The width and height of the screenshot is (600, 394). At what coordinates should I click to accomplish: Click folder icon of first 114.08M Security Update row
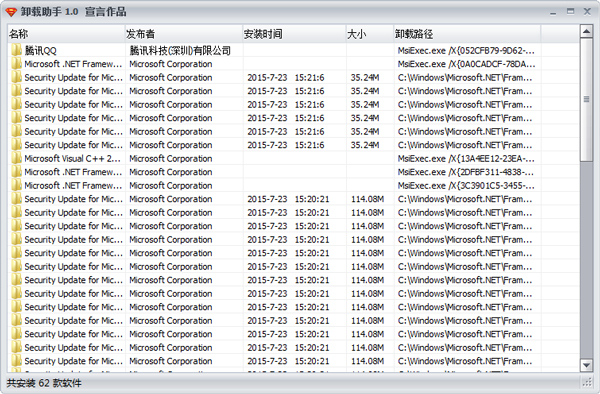(x=16, y=199)
